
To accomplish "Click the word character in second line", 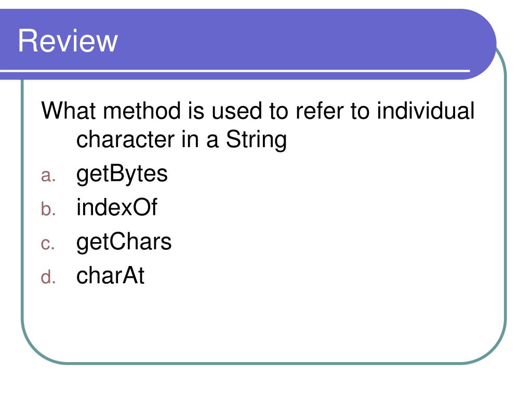I will pyautogui.click(x=125, y=140).
